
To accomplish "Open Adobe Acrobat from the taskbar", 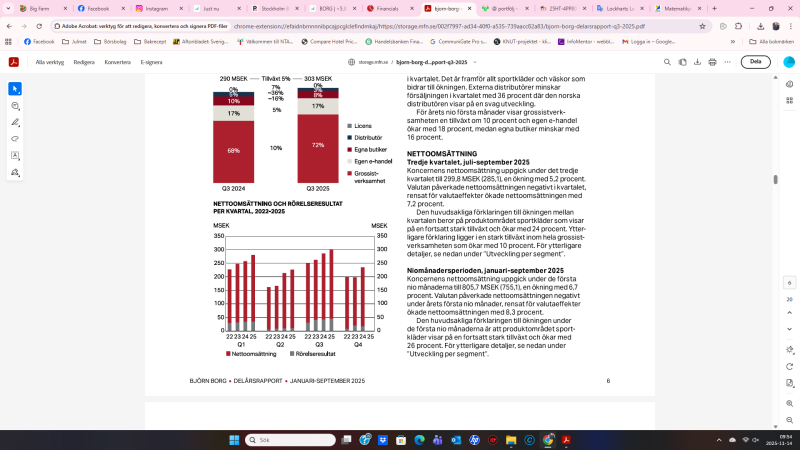I will [x=566, y=440].
